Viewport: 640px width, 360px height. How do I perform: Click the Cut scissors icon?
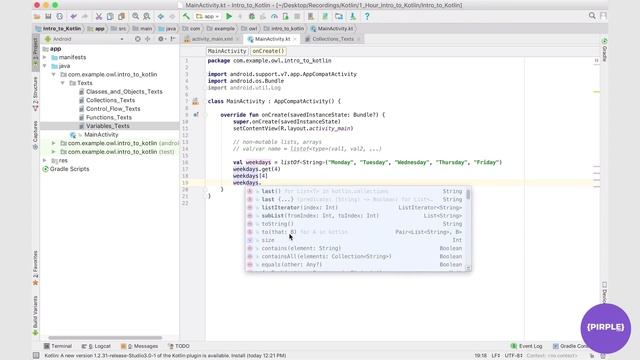click(x=99, y=16)
